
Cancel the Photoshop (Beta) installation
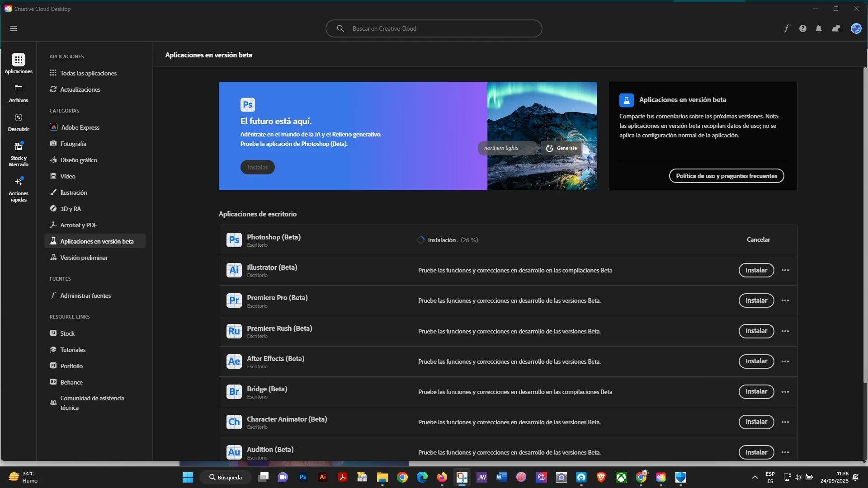(758, 240)
